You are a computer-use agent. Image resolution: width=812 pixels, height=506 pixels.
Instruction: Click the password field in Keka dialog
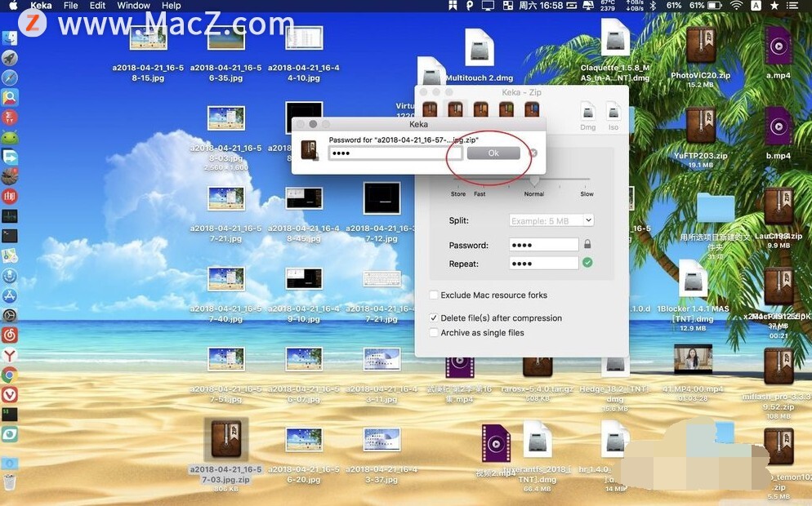point(395,153)
